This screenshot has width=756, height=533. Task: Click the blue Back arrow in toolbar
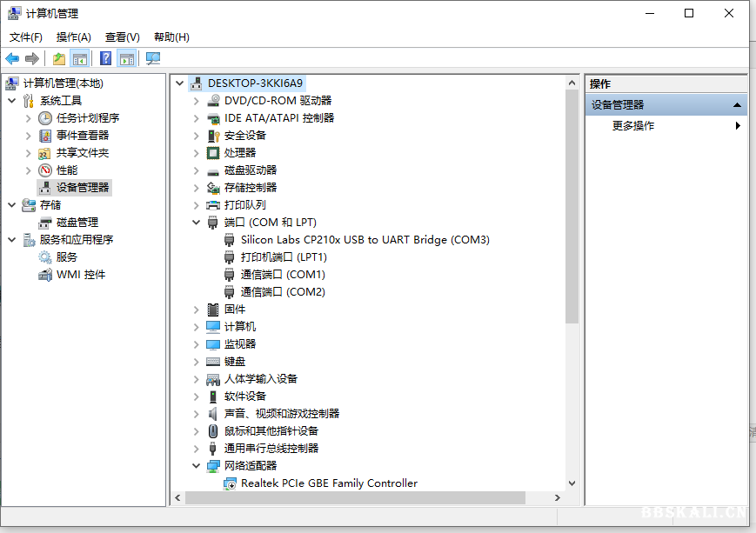click(x=12, y=58)
